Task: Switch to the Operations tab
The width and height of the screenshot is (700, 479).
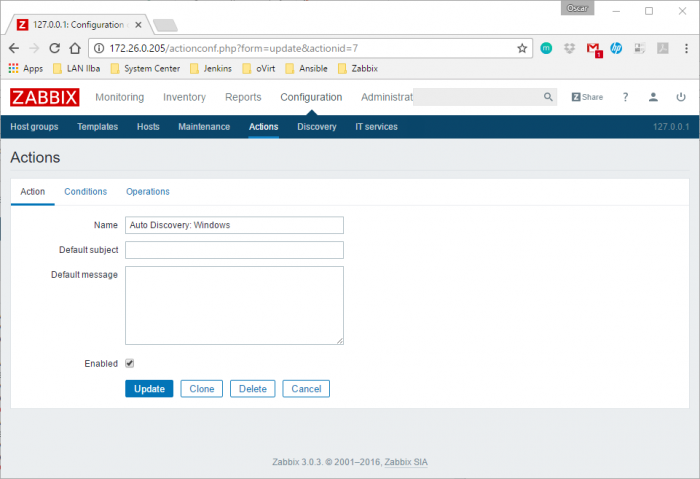Action: tap(148, 192)
